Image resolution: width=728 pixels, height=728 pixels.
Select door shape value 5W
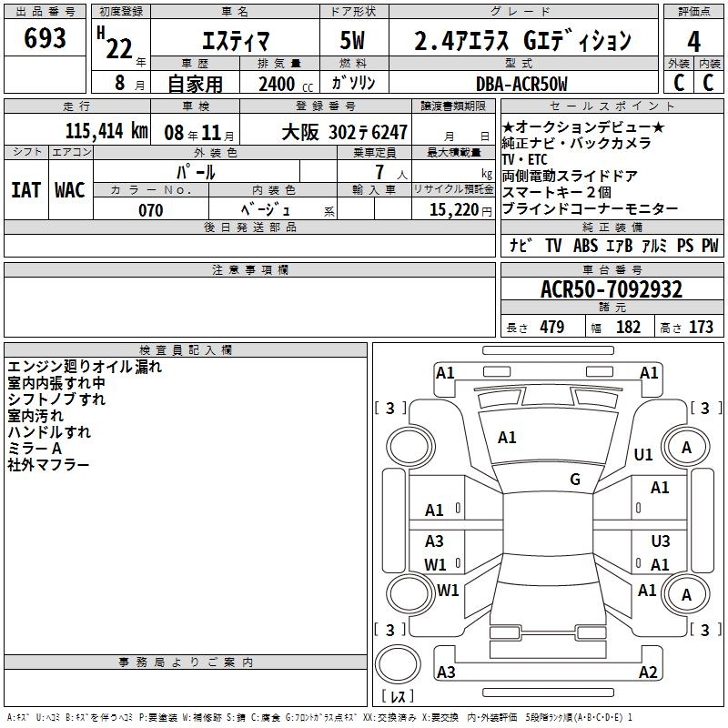click(x=352, y=40)
